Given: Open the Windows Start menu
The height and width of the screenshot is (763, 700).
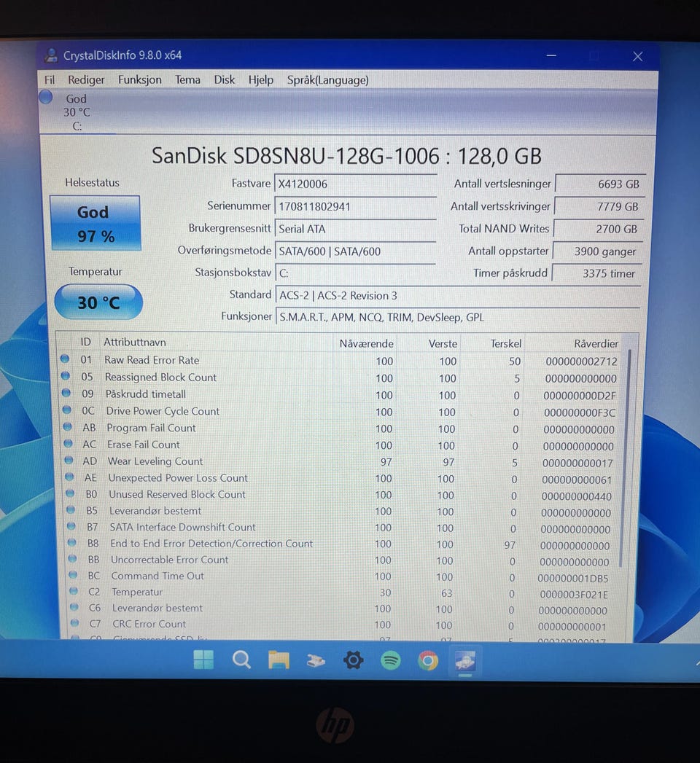Looking at the screenshot, I should click(203, 660).
